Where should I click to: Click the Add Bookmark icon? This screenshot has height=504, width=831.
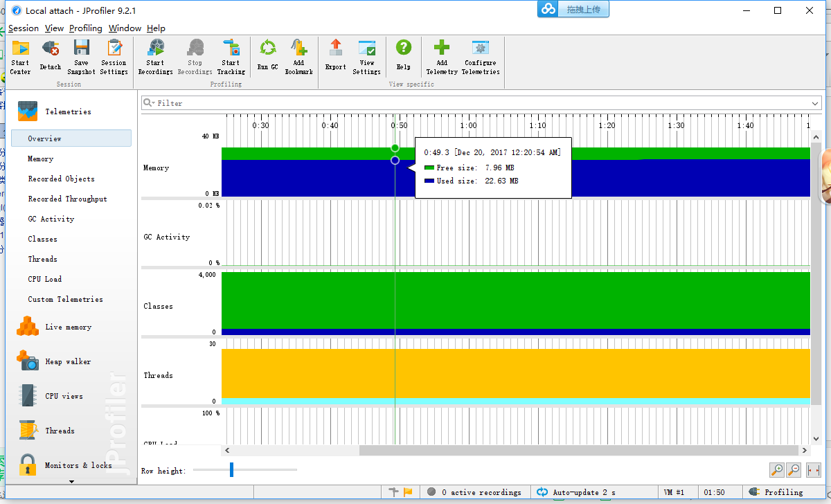[298, 57]
